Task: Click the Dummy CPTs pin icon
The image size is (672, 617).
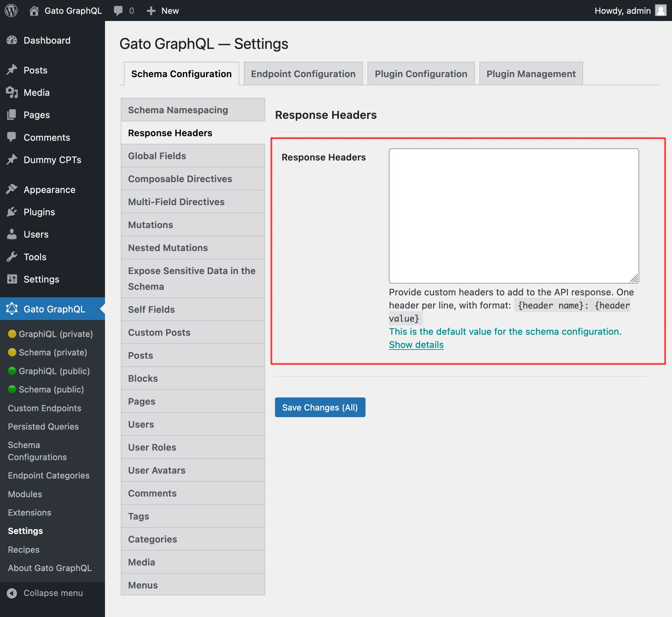Action: (12, 160)
